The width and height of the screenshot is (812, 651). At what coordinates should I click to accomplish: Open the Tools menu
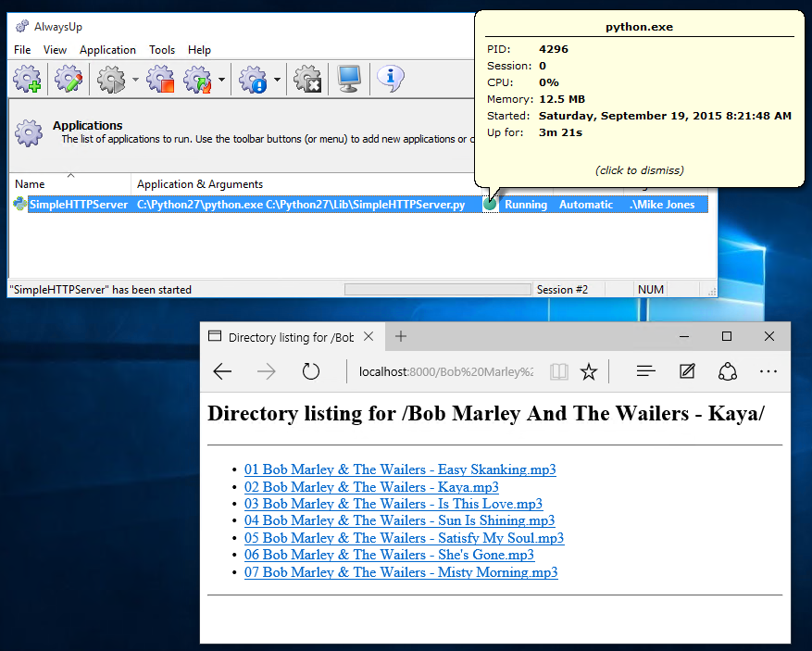click(x=162, y=50)
